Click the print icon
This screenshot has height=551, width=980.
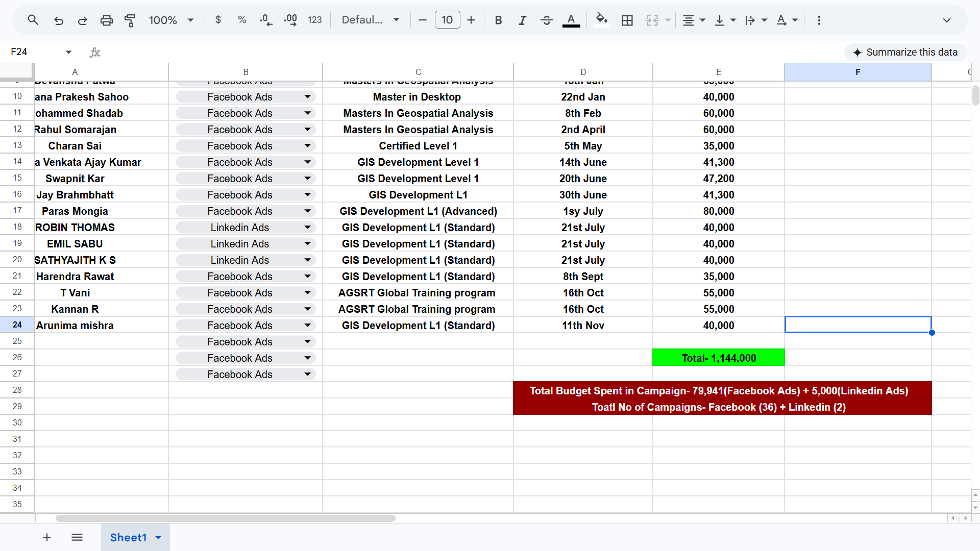pos(106,20)
